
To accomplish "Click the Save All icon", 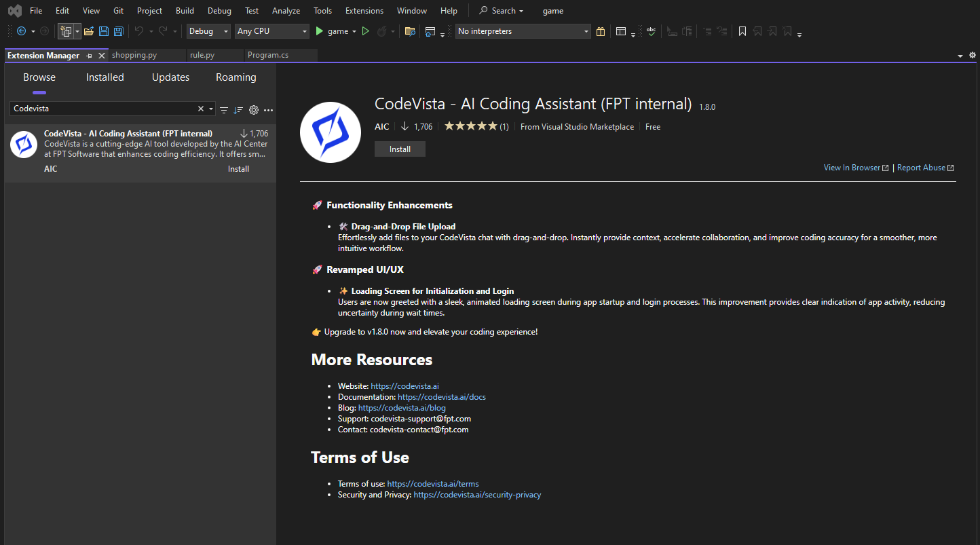I will click(119, 31).
